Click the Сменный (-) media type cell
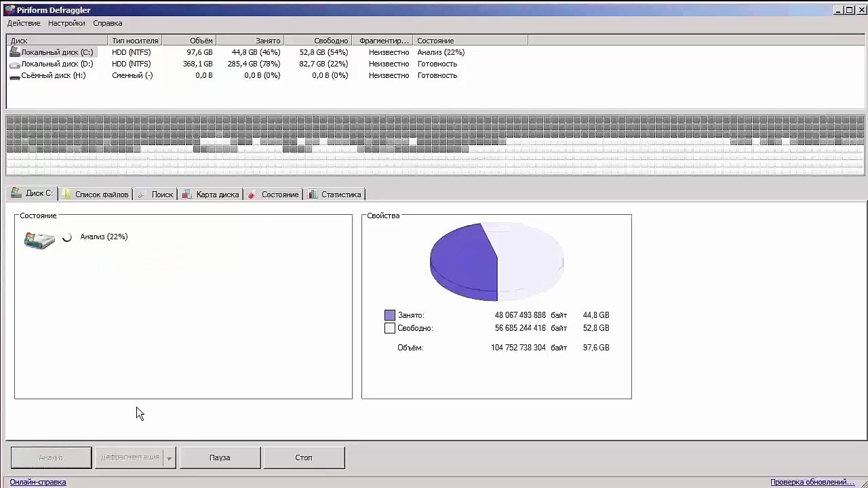 [x=132, y=75]
